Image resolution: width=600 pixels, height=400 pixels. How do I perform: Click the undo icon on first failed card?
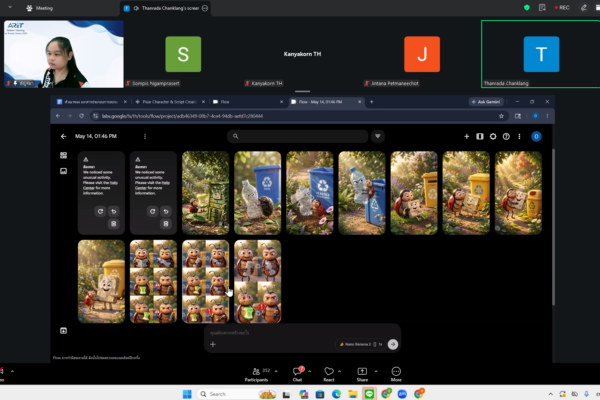pos(114,211)
